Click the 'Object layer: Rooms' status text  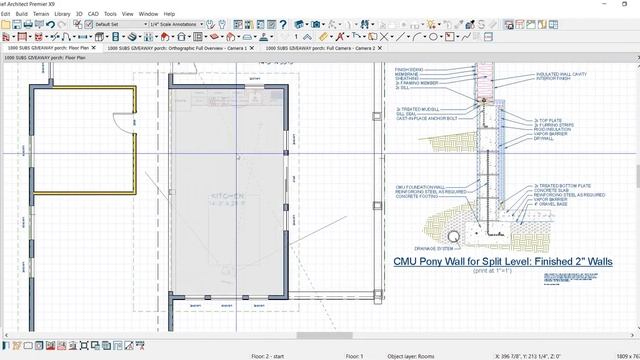click(411, 356)
